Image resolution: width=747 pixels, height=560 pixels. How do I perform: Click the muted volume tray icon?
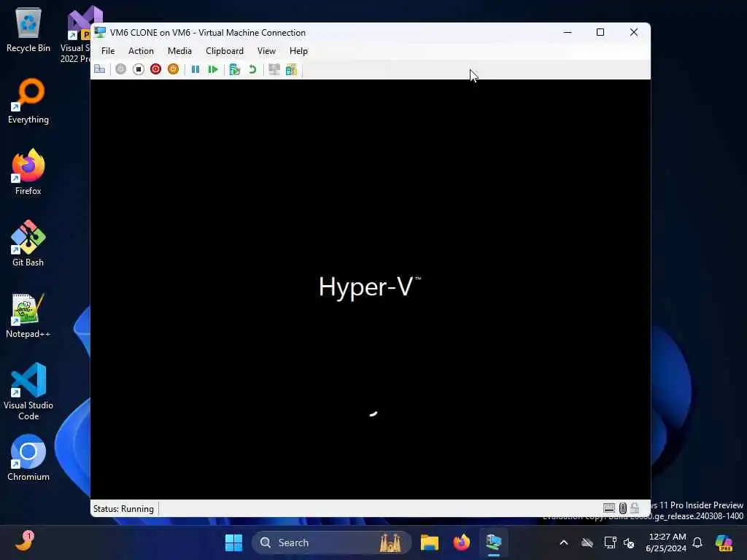pos(629,542)
